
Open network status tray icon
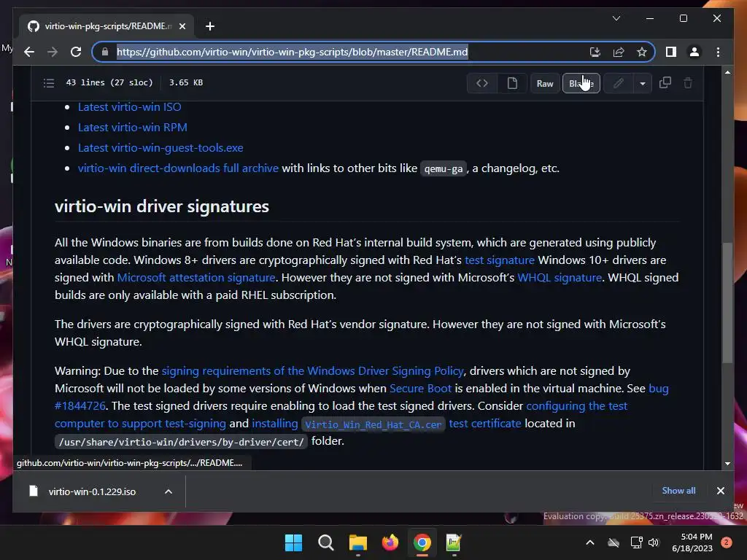pos(636,542)
